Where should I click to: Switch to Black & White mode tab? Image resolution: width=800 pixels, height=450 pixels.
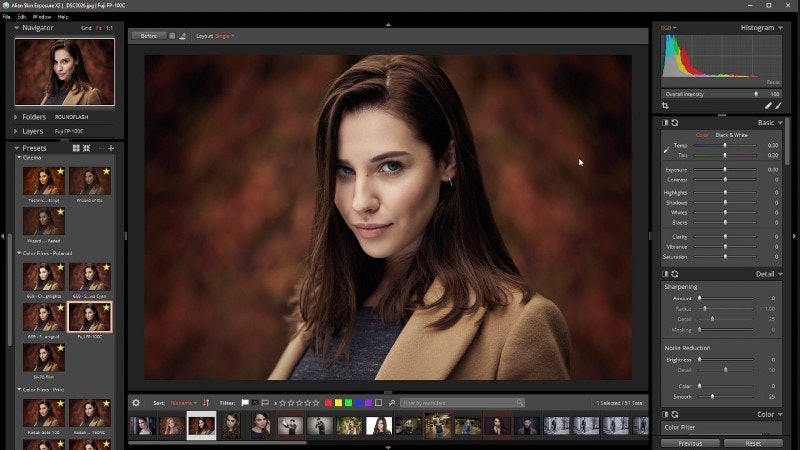pyautogui.click(x=731, y=135)
